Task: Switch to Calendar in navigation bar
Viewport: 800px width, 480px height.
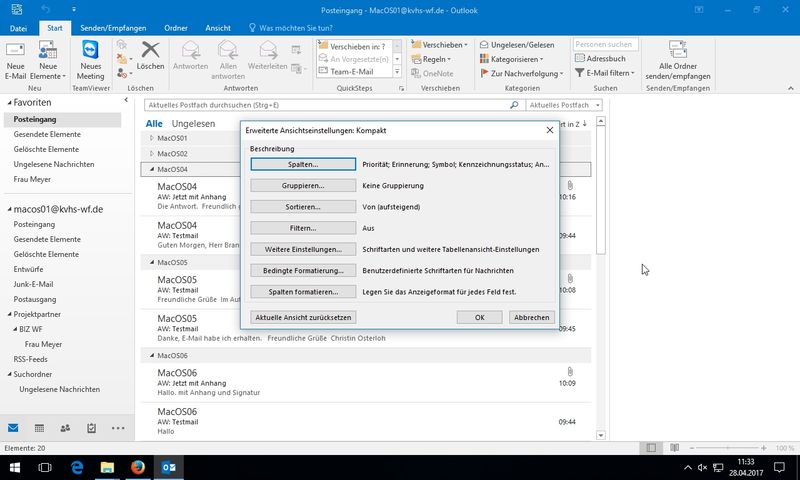Action: click(39, 428)
